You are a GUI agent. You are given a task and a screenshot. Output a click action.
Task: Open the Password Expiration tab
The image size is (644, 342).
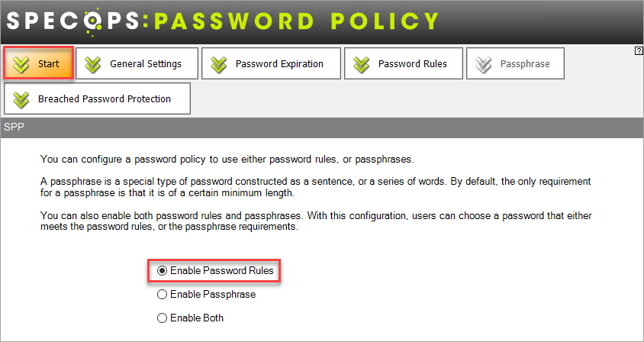pyautogui.click(x=271, y=63)
